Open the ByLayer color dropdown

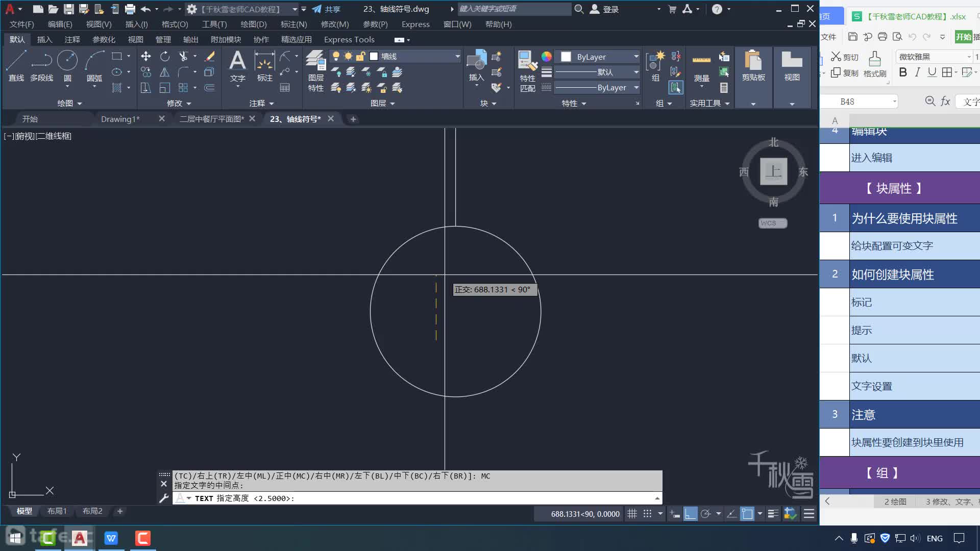point(636,57)
